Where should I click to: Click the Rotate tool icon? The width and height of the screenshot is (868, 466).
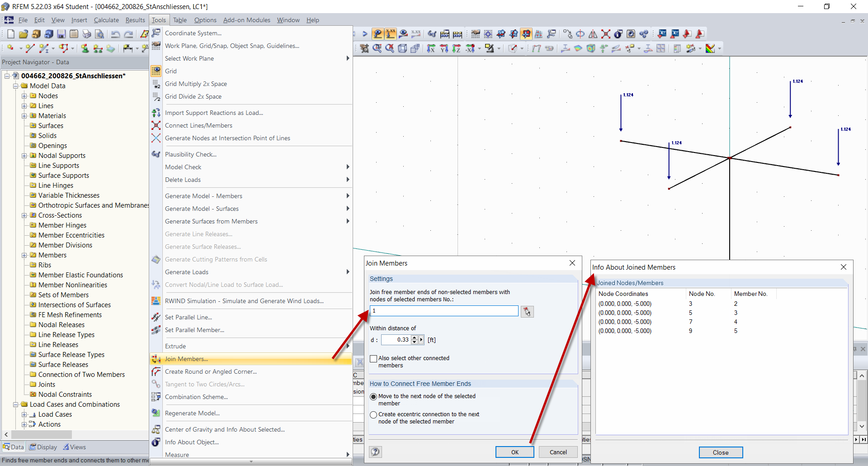coord(580,34)
